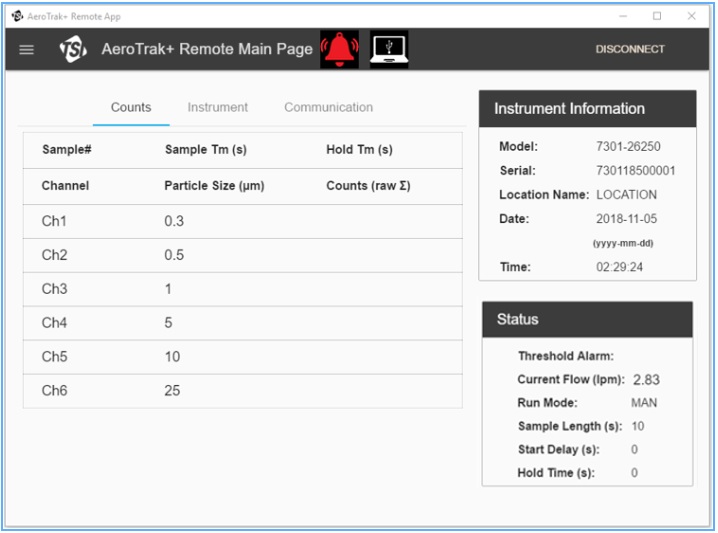This screenshot has height=533, width=718.
Task: Click the Instrument Information panel header
Action: (587, 109)
